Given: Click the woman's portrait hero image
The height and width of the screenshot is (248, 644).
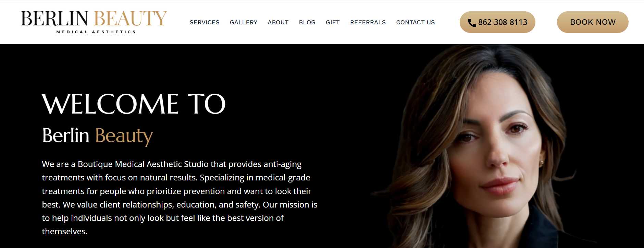Looking at the screenshot, I should pos(480,146).
